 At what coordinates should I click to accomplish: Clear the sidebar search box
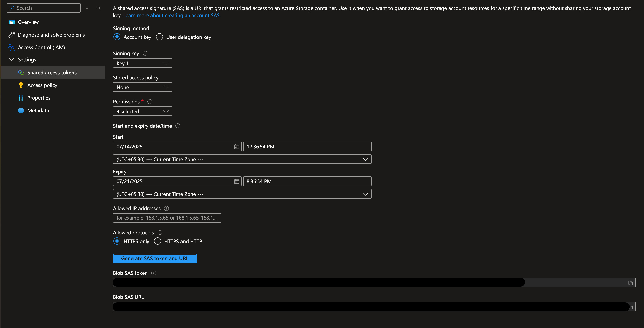(x=87, y=8)
